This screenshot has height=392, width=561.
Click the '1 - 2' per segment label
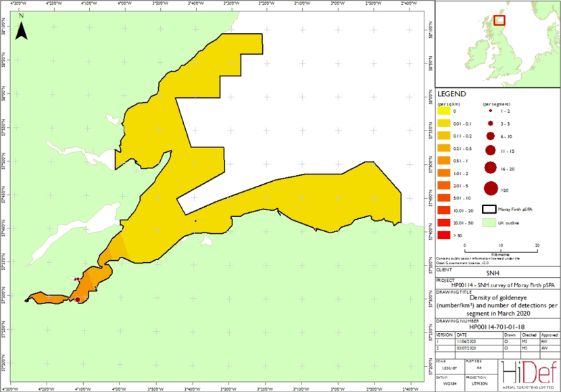(505, 111)
